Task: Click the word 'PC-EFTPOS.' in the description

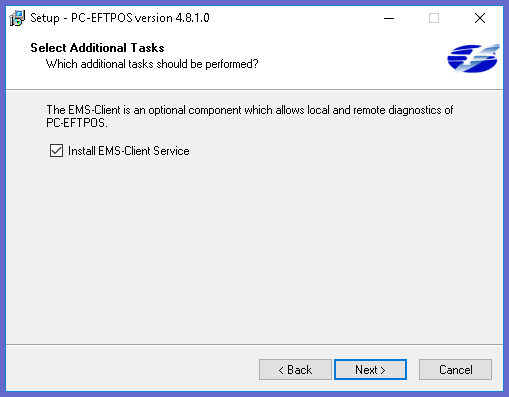Action: click(x=77, y=123)
